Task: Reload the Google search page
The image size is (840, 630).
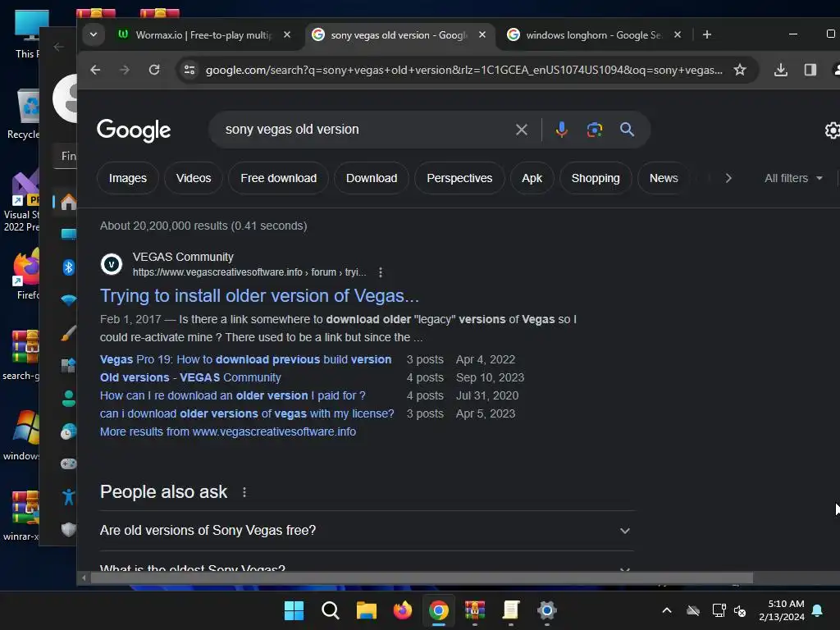Action: point(154,70)
